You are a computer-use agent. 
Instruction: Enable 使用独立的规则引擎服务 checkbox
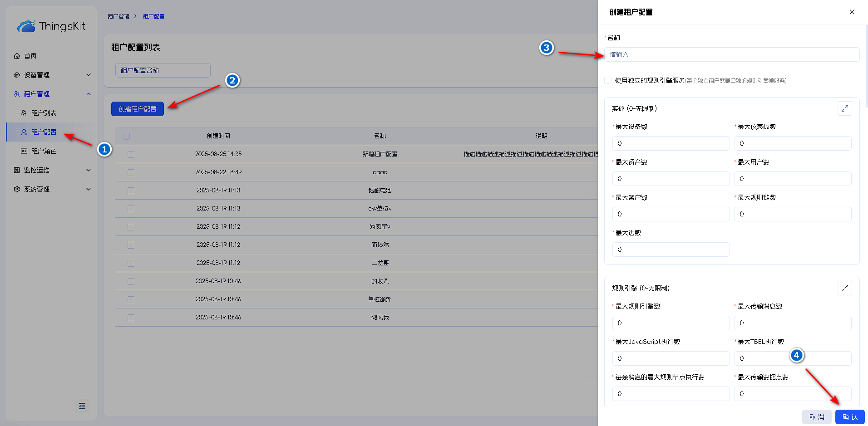[608, 80]
